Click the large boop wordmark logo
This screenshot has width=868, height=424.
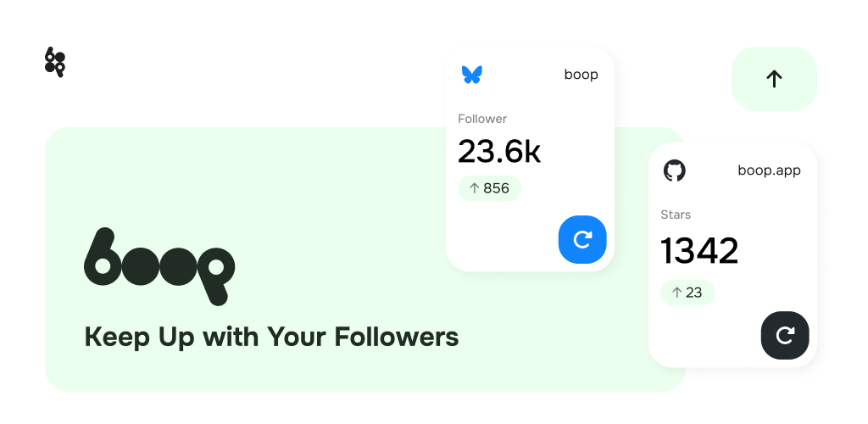(x=159, y=266)
